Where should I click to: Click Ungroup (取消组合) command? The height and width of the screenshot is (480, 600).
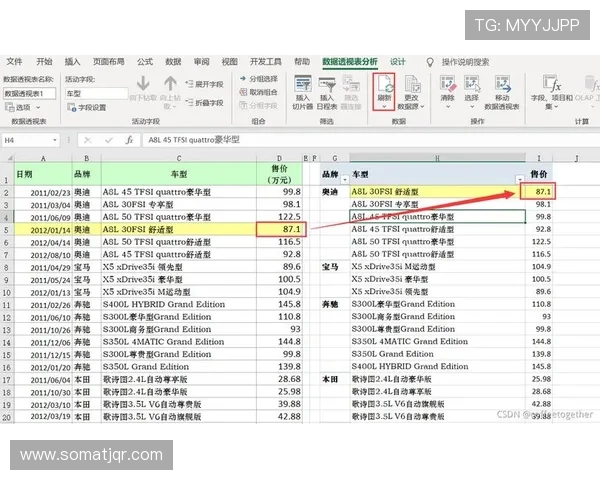(x=259, y=92)
